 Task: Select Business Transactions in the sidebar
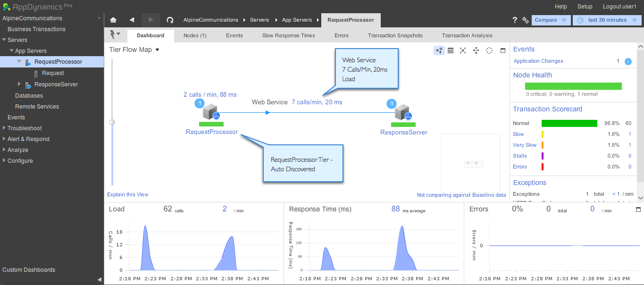pos(36,29)
